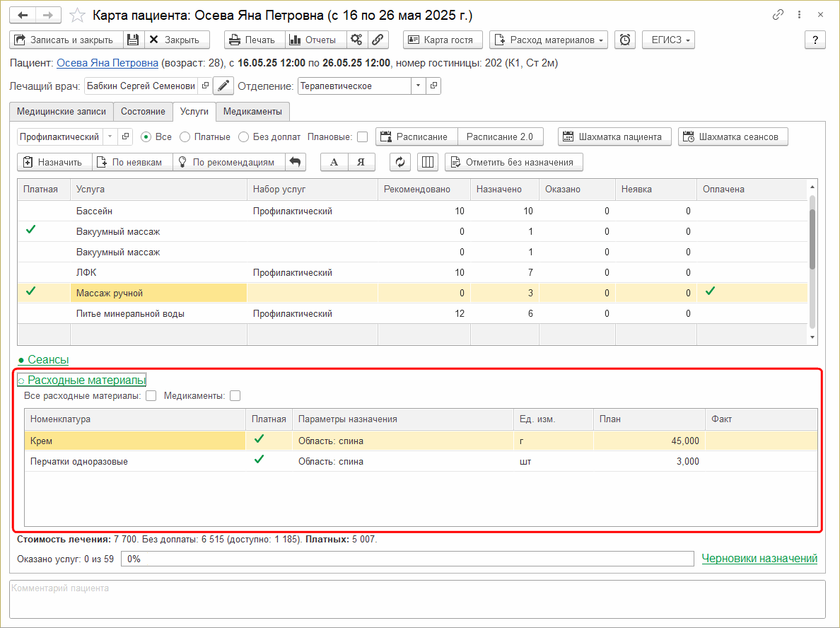This screenshot has height=628, width=840.
Task: Enable the Плановые checkbox
Action: (362, 136)
